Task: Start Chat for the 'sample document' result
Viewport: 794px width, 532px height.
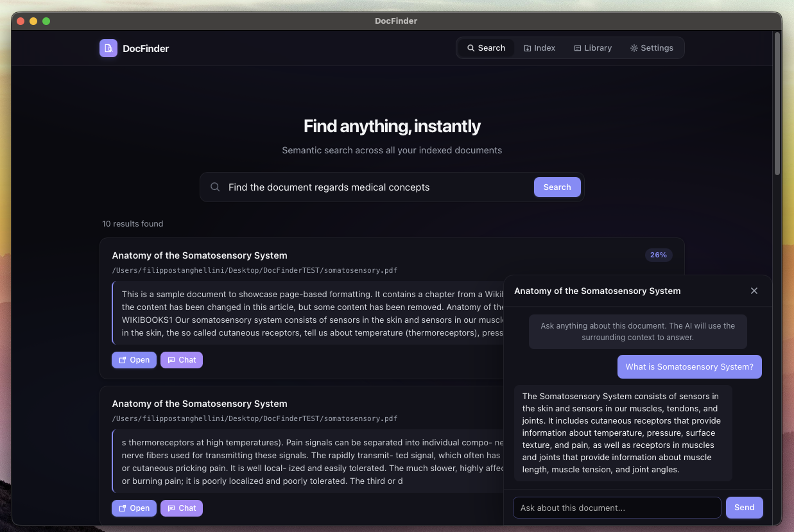Action: tap(182, 360)
